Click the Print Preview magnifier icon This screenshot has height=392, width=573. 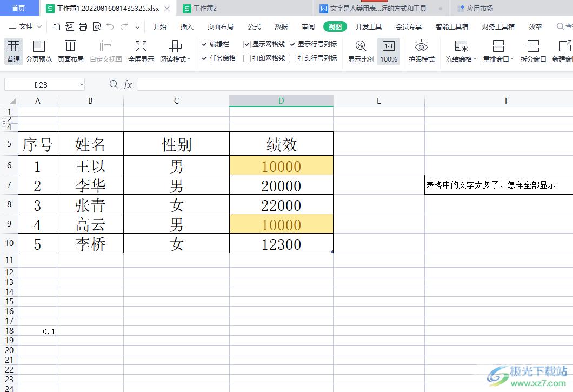[96, 26]
